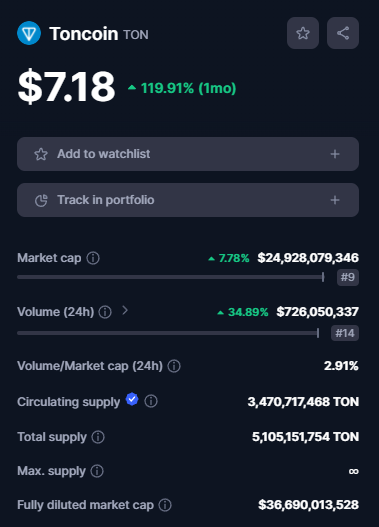The image size is (379, 527).
Task: Add Toncoin to watchlist
Action: tap(188, 154)
